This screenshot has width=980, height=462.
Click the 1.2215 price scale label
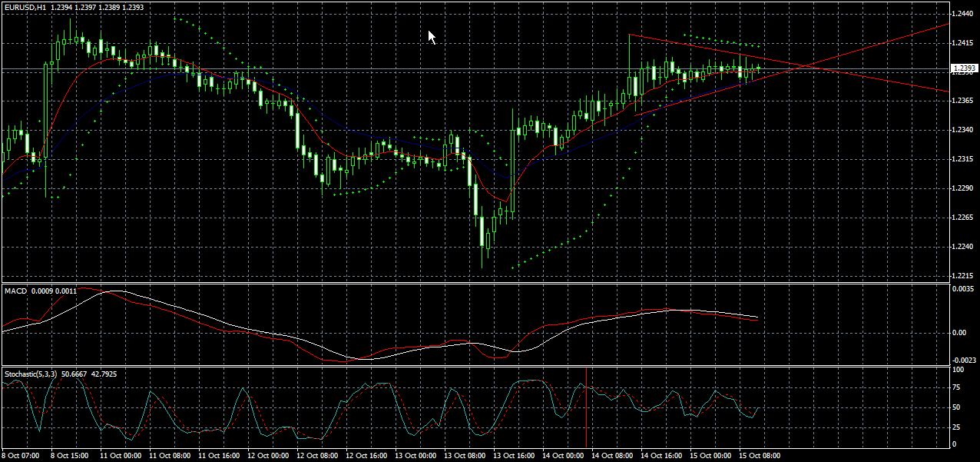pos(963,275)
